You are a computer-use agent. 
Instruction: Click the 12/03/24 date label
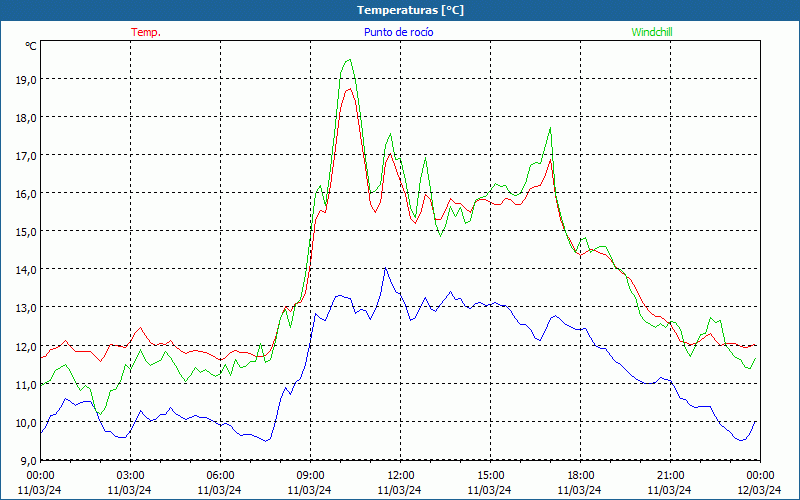pos(760,490)
